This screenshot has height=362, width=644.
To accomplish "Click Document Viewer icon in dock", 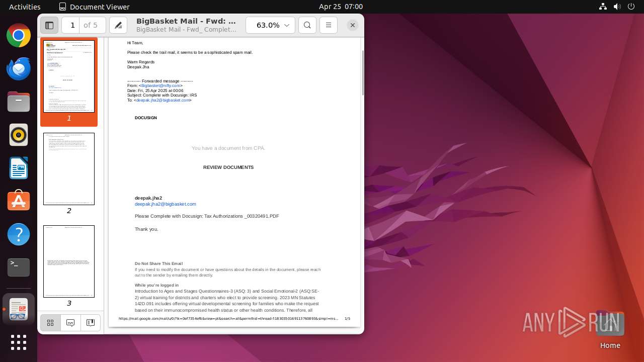I will 19,309.
